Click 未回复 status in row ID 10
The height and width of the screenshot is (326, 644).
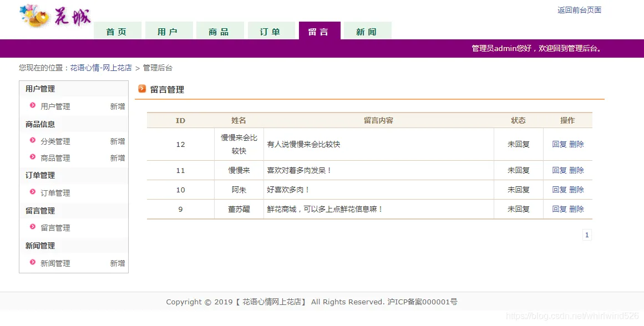pos(518,190)
